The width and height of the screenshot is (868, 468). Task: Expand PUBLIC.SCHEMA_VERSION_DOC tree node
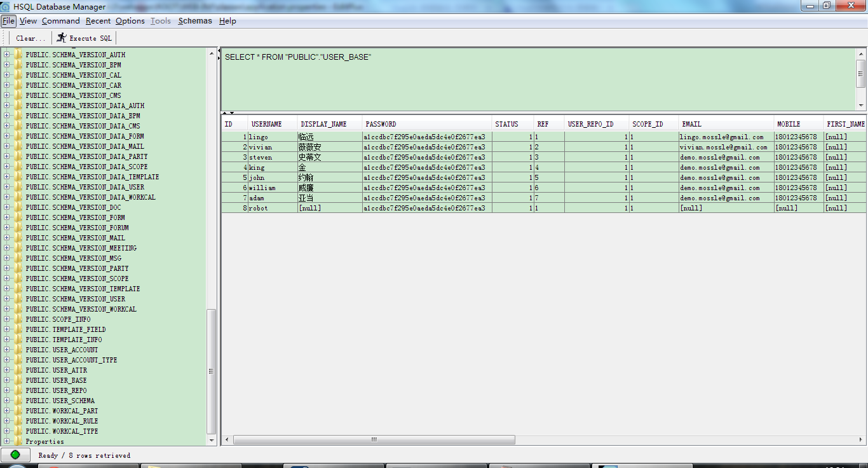click(x=7, y=207)
